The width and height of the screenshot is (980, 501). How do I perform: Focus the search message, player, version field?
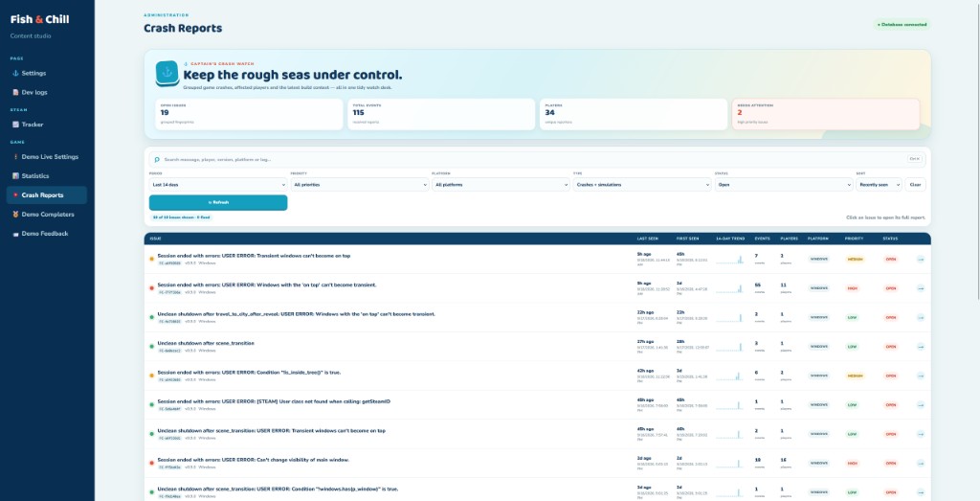538,159
